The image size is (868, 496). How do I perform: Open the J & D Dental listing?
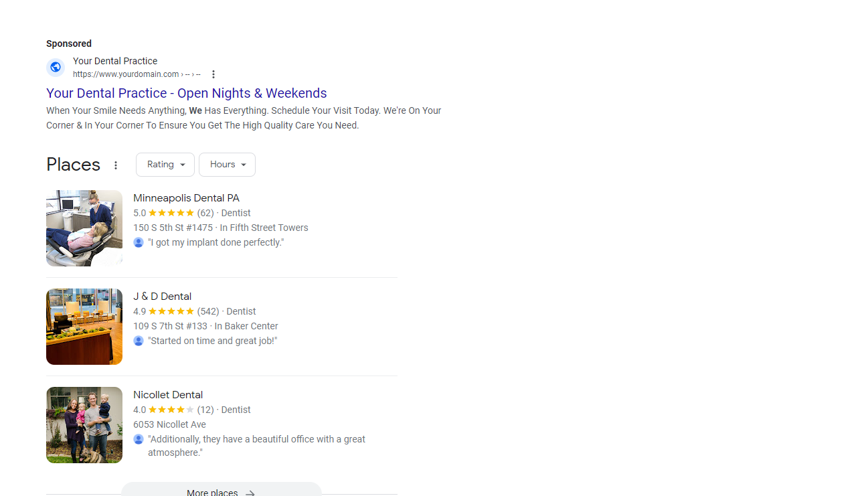[162, 296]
